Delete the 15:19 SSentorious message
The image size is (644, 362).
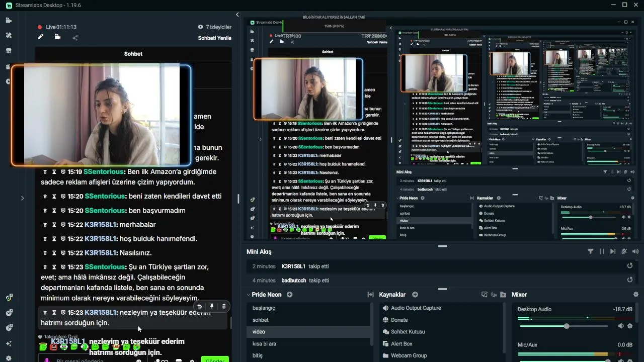tap(45, 172)
